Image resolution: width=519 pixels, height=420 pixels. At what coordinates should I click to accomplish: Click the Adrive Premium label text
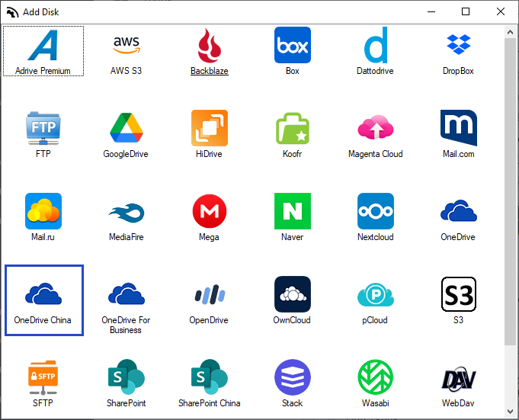(x=43, y=71)
